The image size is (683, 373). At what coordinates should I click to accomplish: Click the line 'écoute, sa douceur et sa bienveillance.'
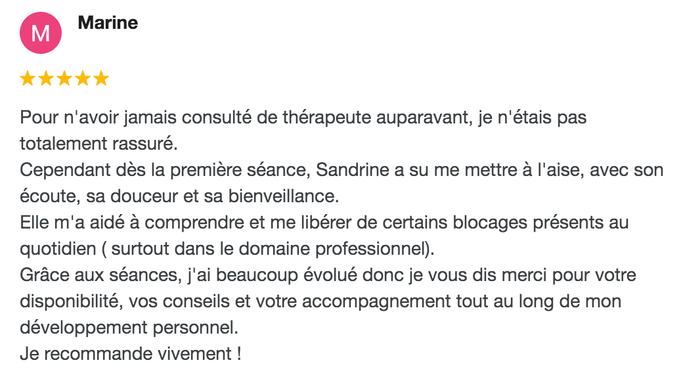179,197
